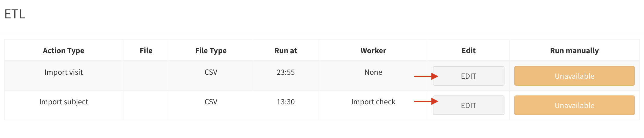Screen dimensions: 644x138
Task: Select the None worker cell
Action: [373, 72]
